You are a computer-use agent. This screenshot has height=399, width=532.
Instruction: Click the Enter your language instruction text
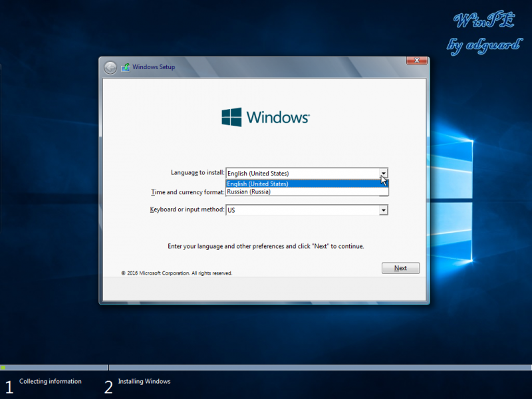265,246
